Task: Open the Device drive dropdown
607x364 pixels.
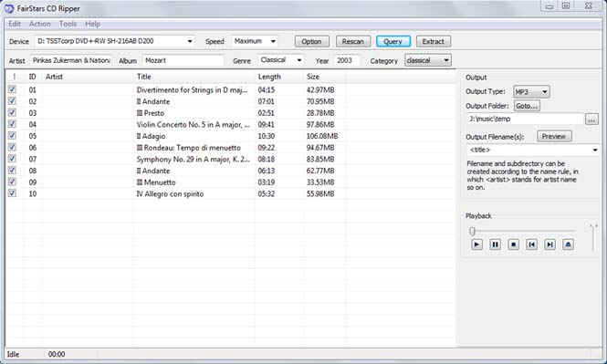Action: click(190, 41)
